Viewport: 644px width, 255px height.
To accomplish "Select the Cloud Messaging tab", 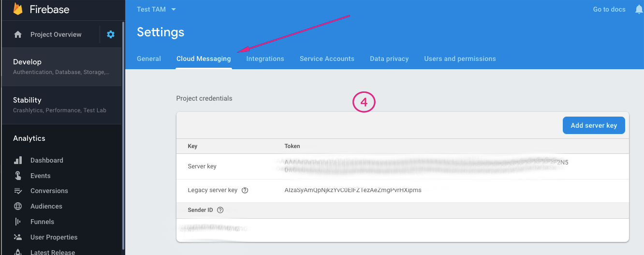I will pyautogui.click(x=204, y=59).
